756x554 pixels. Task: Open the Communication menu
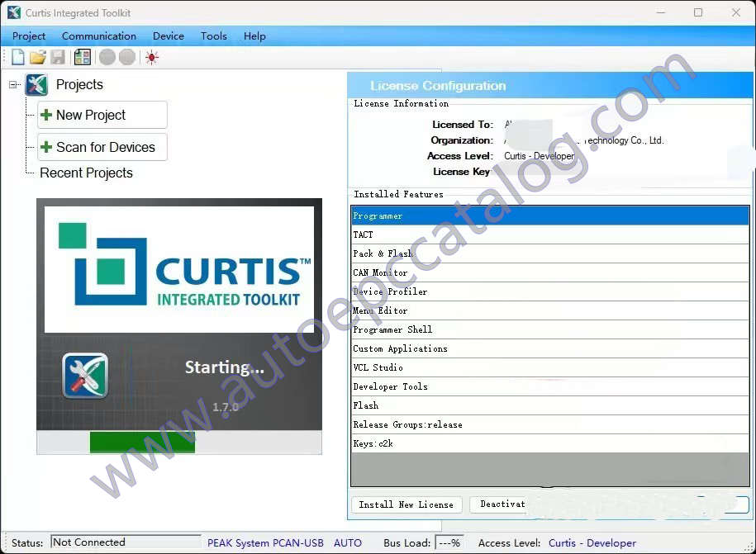[98, 36]
